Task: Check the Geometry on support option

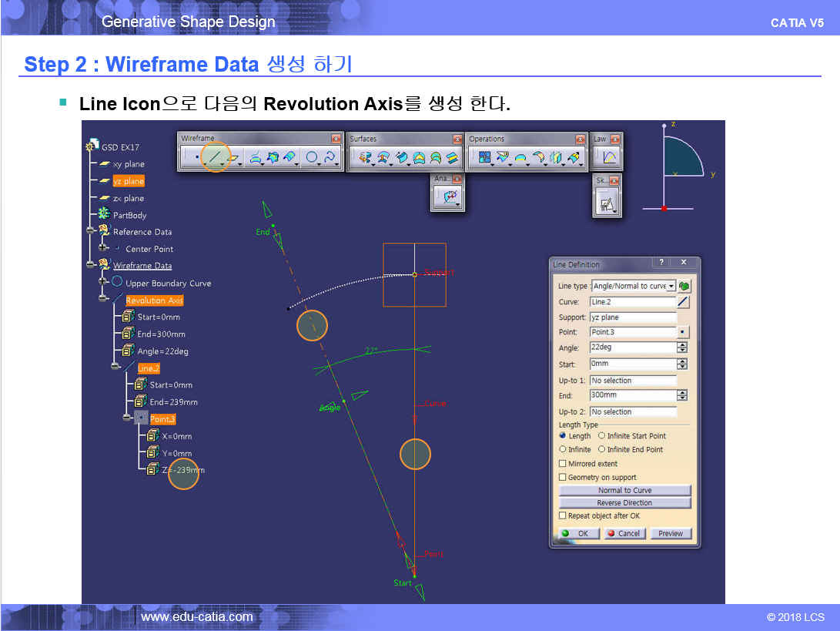Action: 563,478
